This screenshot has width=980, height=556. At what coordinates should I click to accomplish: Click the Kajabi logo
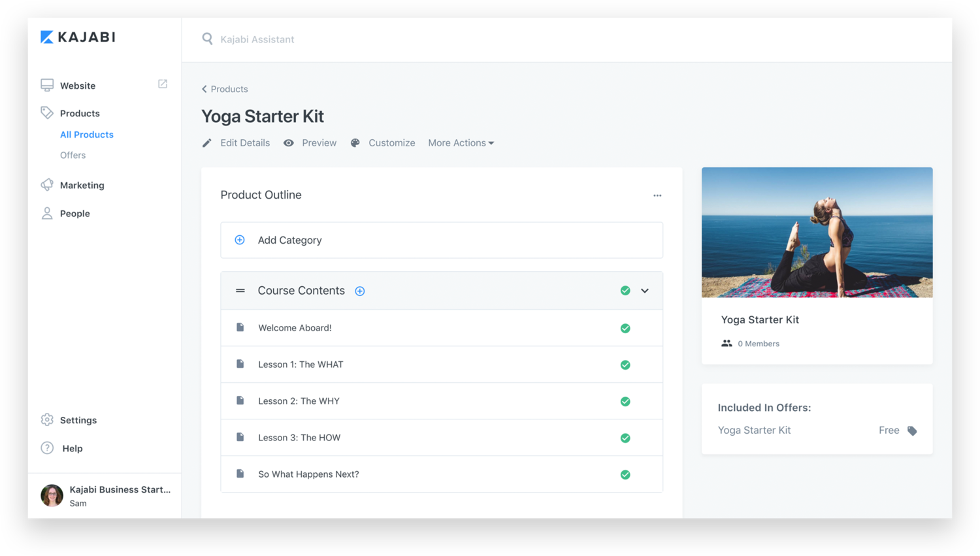[78, 37]
